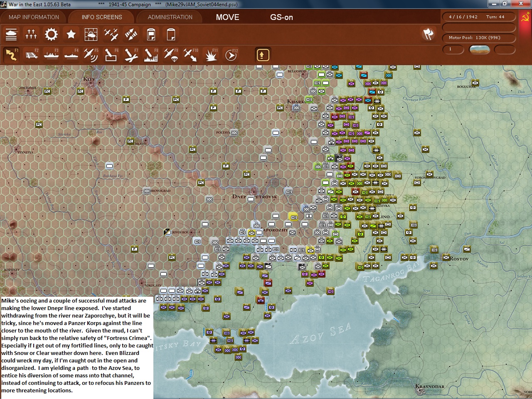Select F10 air transfer mode
This screenshot has height=399, width=532.
pyautogui.click(x=191, y=55)
